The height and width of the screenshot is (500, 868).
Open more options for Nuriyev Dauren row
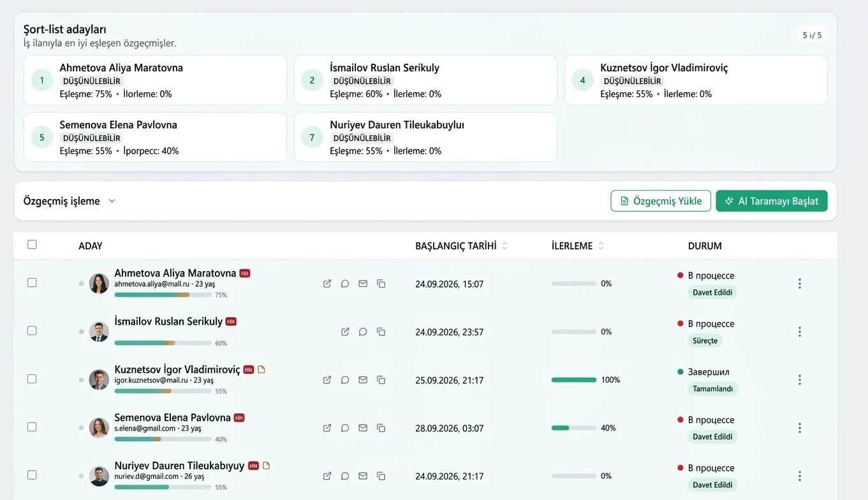[800, 476]
